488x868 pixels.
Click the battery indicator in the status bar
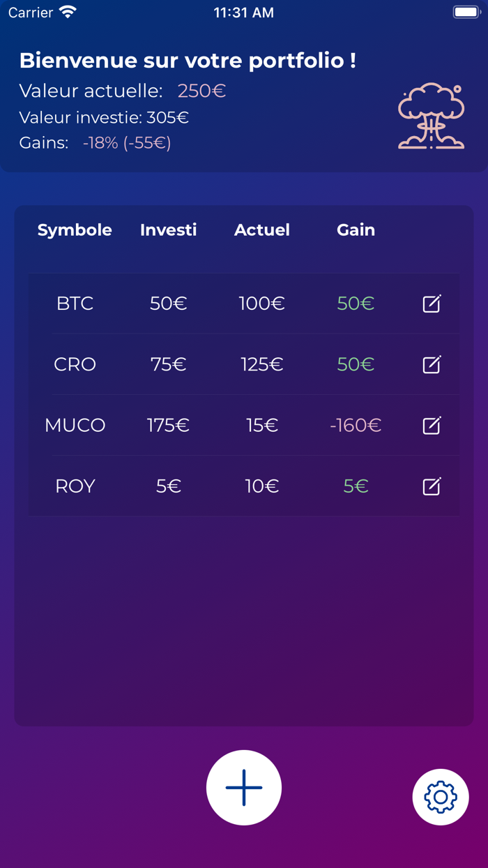pyautogui.click(x=466, y=10)
